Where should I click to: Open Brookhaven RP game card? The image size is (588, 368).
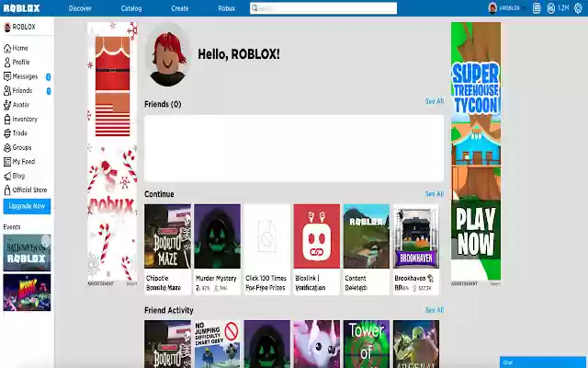[416, 249]
